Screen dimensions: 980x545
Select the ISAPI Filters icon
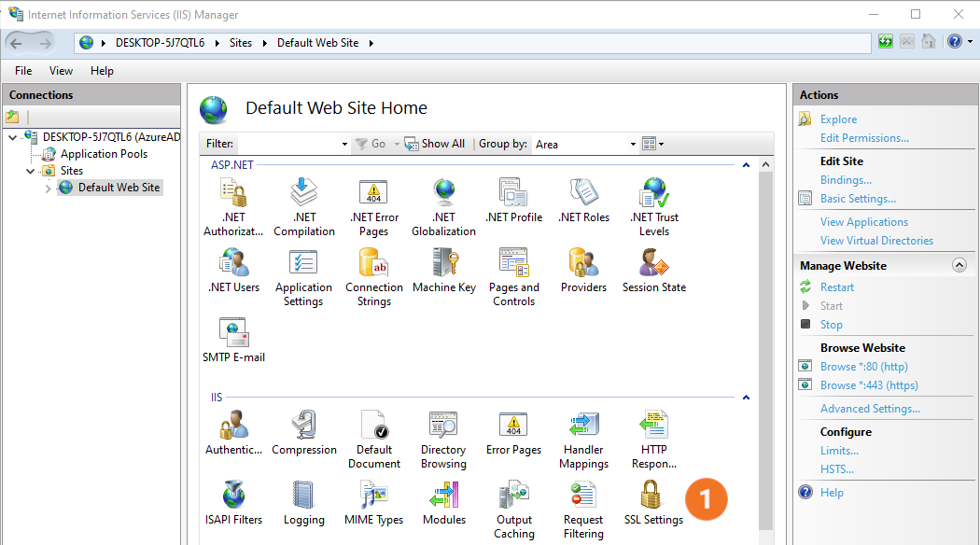[233, 503]
